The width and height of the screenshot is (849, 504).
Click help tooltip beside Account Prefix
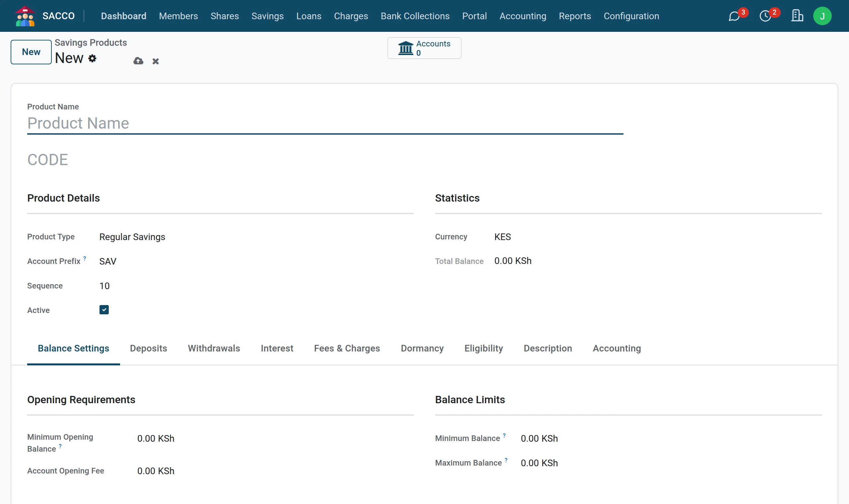[85, 258]
